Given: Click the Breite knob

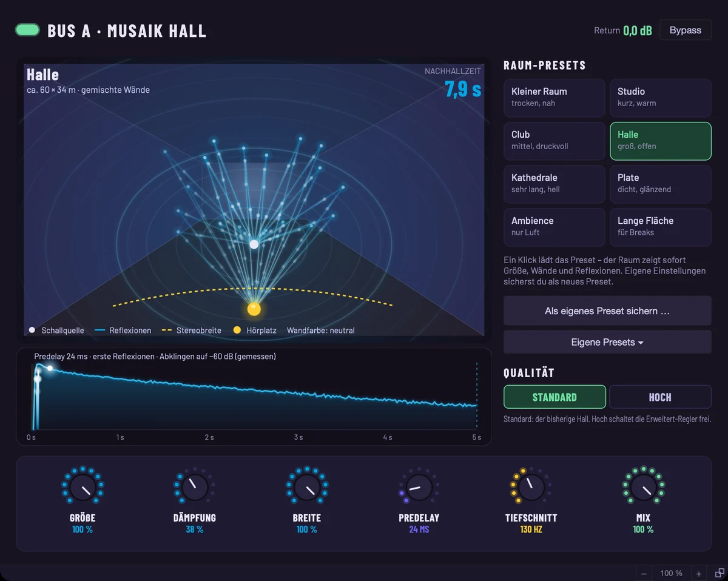Looking at the screenshot, I should pos(307,488).
